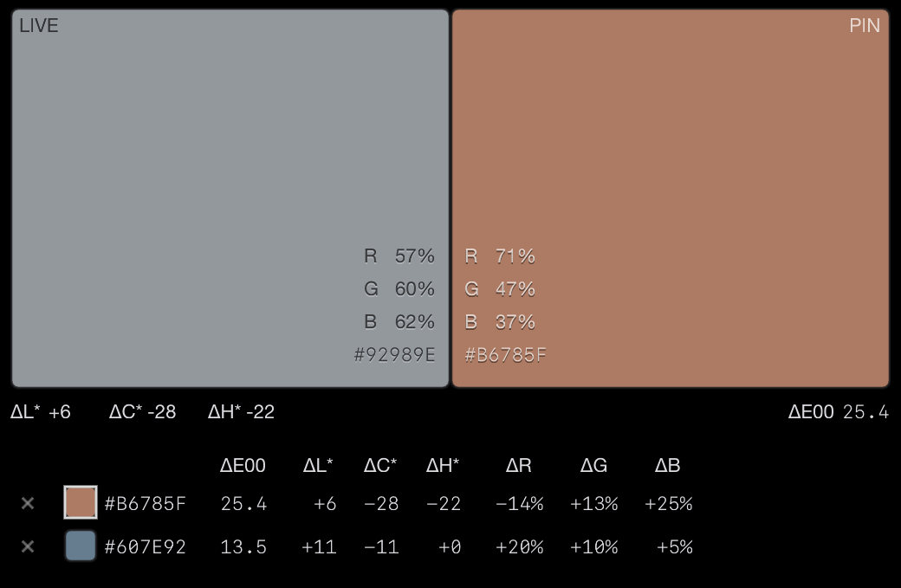This screenshot has width=901, height=588.
Task: Select the brown #B6785F swatch
Action: 81,502
